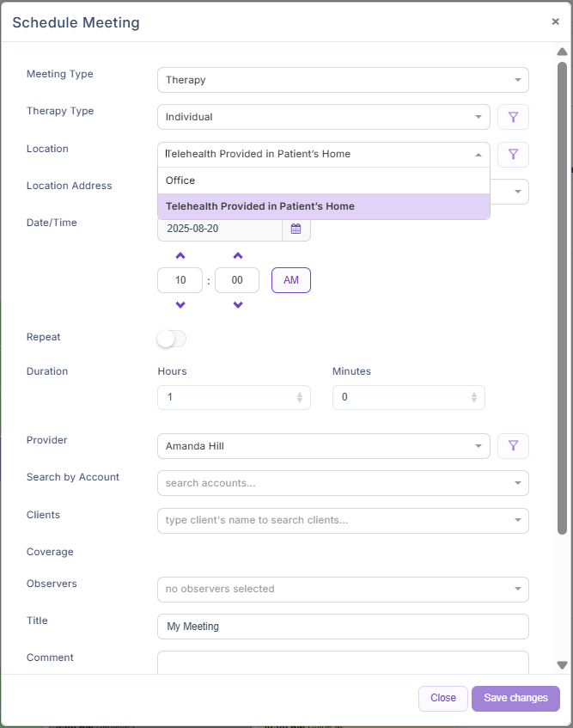This screenshot has width=573, height=728.
Task: Click the Save changes button
Action: click(515, 698)
